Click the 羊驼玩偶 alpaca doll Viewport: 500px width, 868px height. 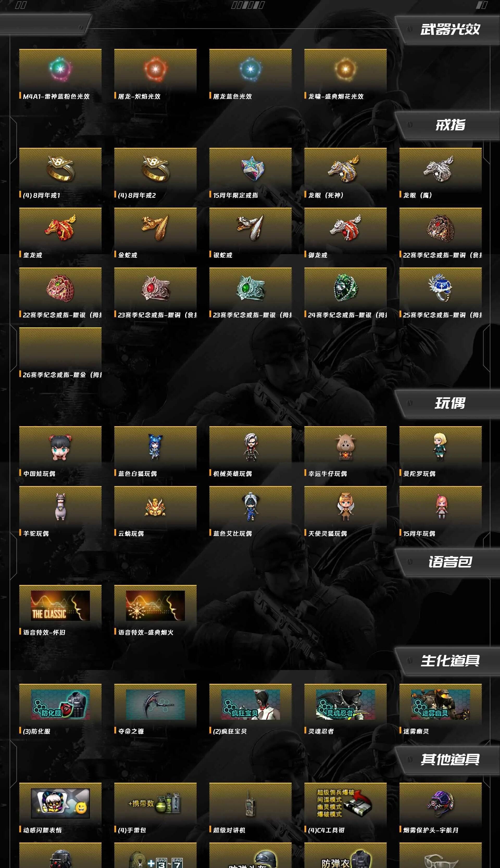60,507
